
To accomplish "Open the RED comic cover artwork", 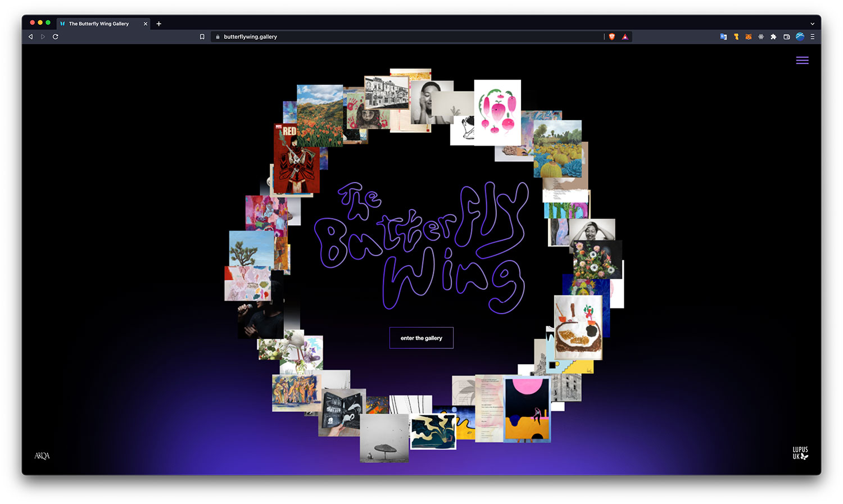I will (x=296, y=158).
